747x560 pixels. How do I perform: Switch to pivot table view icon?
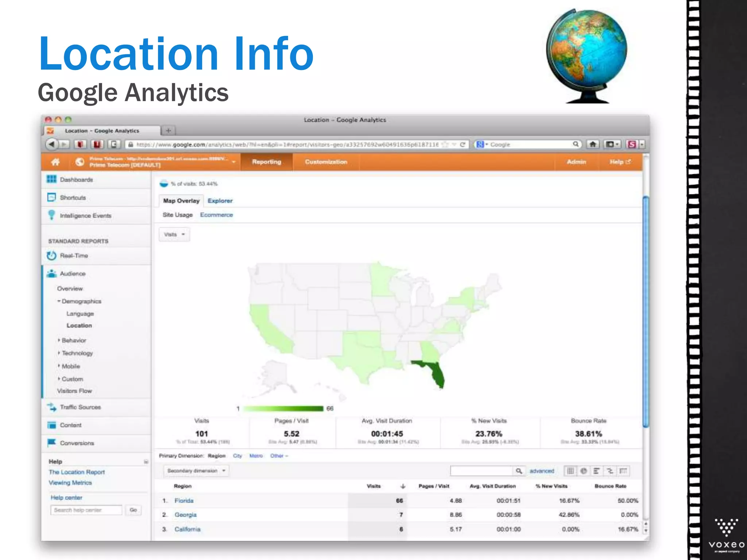point(623,471)
